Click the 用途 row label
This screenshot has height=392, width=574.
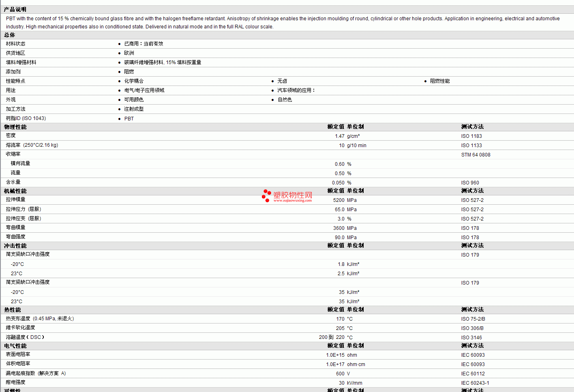pyautogui.click(x=11, y=90)
